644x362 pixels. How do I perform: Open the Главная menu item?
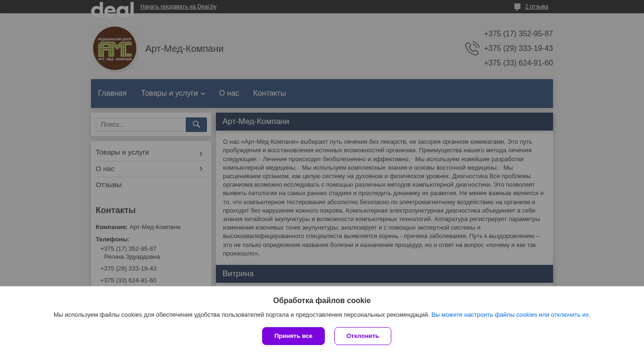pos(112,93)
